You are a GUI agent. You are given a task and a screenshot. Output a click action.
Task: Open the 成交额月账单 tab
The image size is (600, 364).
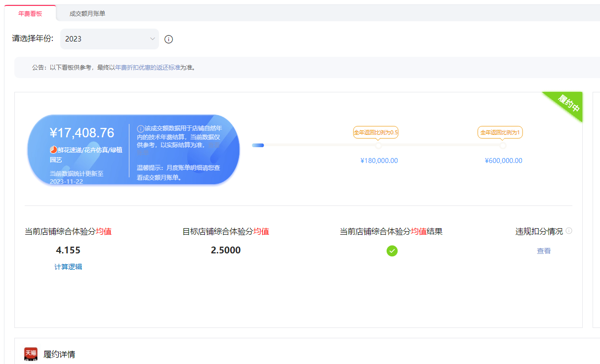point(87,13)
